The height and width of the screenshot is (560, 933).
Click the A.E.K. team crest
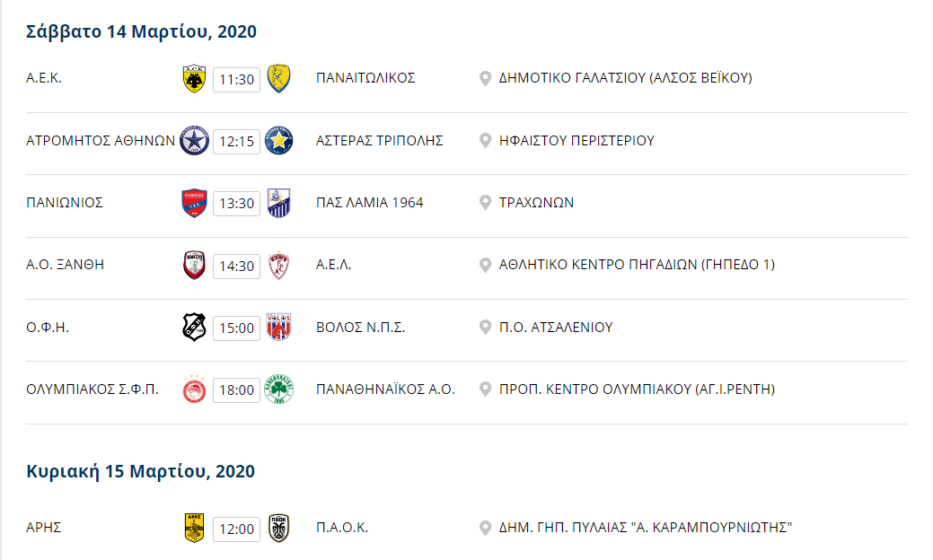(194, 78)
